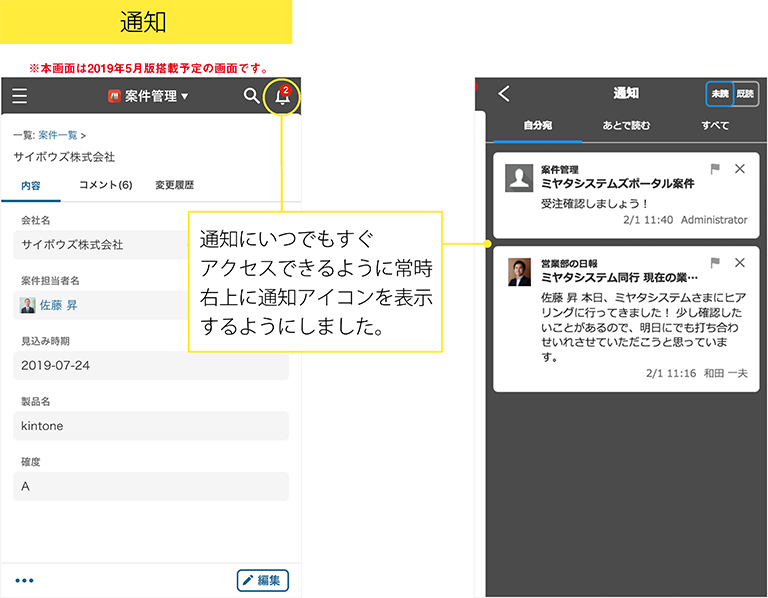
Task: Switch to the あとで読む tab
Action: pyautogui.click(x=626, y=126)
